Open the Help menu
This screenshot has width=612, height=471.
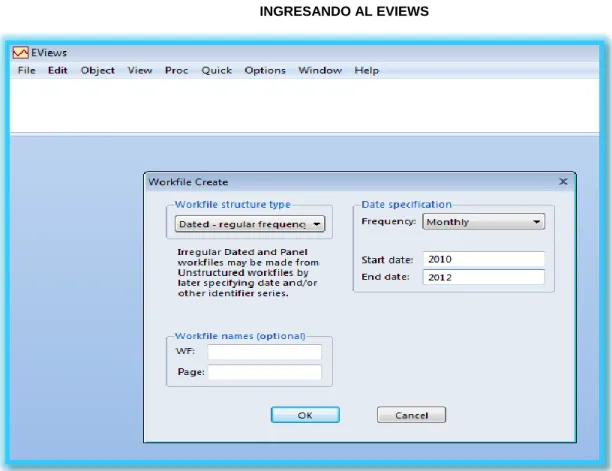[x=366, y=71]
